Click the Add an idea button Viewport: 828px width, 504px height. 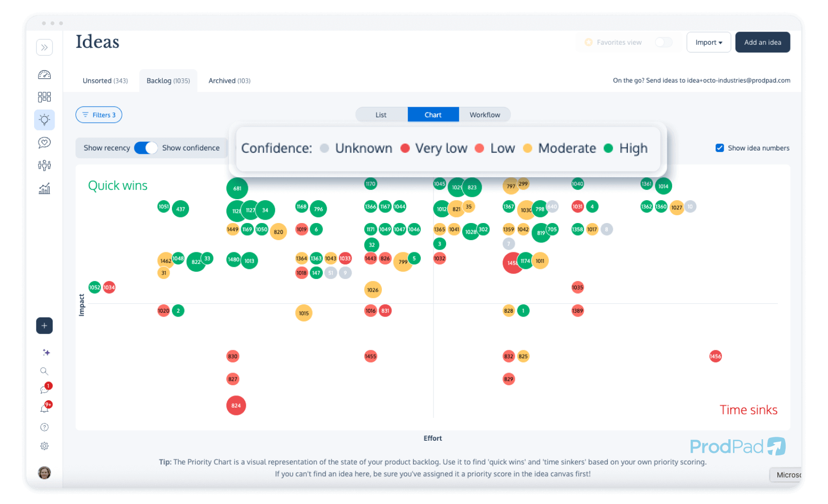coord(762,42)
